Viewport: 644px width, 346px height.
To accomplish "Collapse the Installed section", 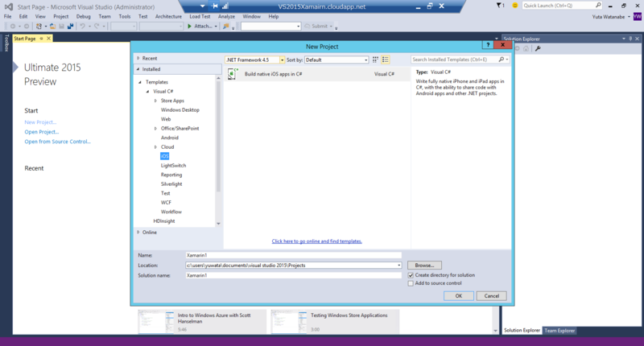I will click(x=138, y=69).
